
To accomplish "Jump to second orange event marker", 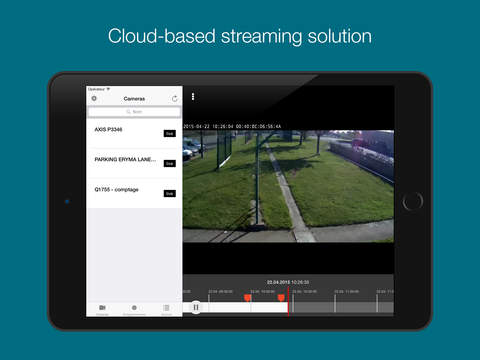I will click(281, 298).
